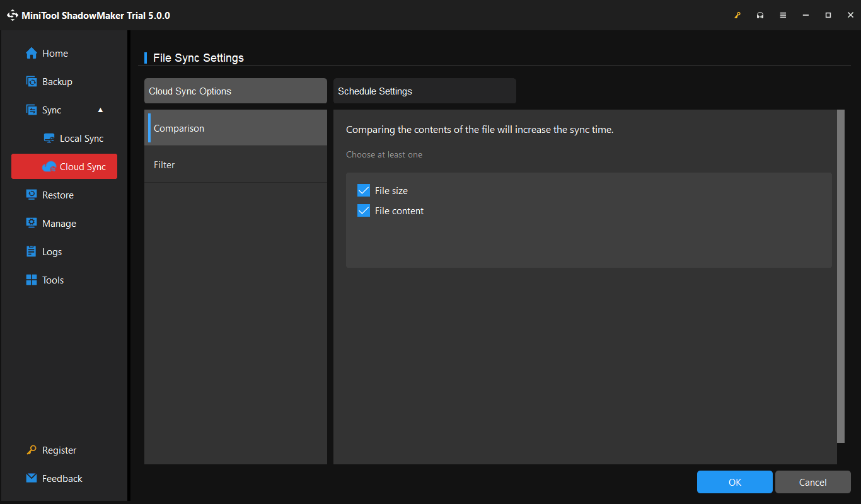Close the ShadowMaker window

point(850,15)
